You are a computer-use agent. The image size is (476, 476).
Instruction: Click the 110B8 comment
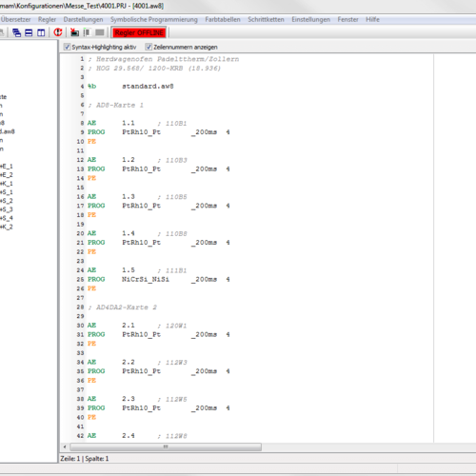pyautogui.click(x=172, y=234)
